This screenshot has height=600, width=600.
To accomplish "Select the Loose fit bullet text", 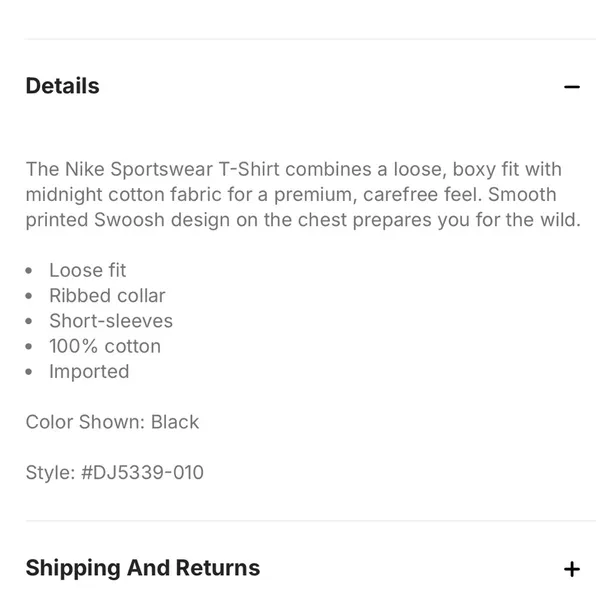I will pos(88,270).
